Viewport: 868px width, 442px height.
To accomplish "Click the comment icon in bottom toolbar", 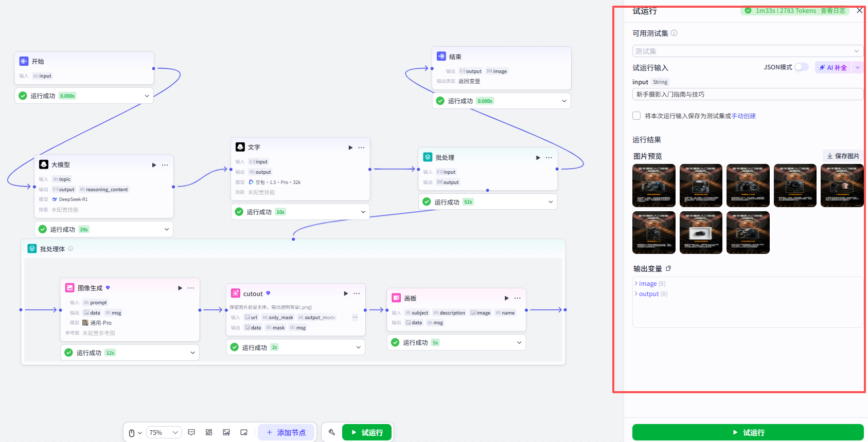I will point(191,432).
